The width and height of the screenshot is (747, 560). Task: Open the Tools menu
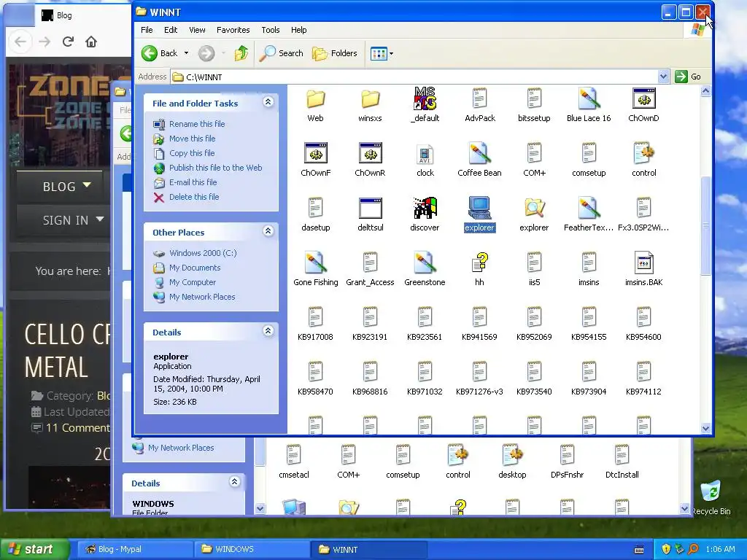270,29
